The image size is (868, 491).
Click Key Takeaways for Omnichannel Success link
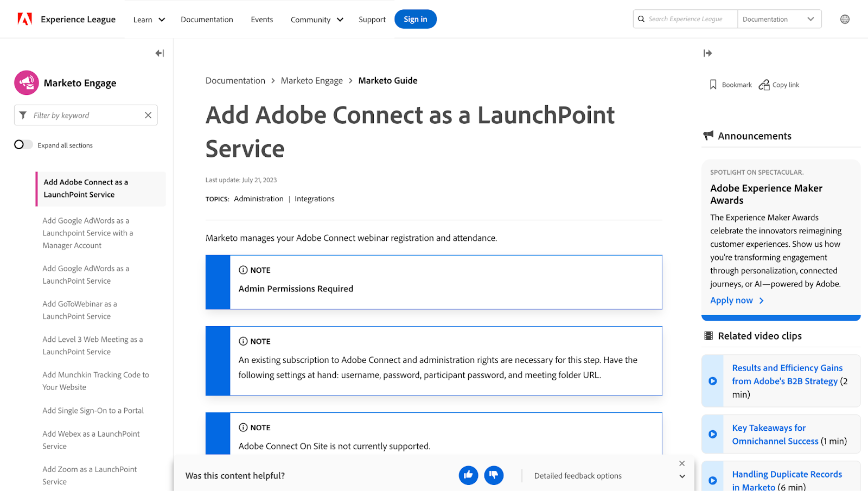pyautogui.click(x=775, y=435)
